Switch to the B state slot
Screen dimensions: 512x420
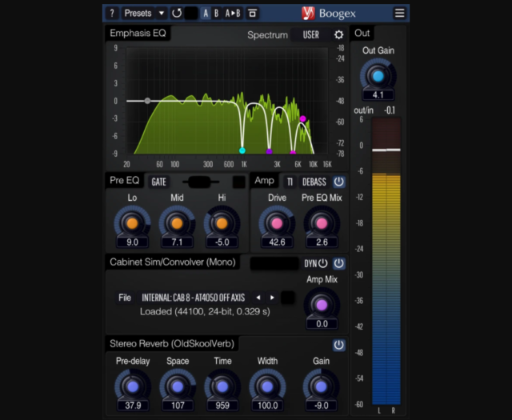[x=216, y=13]
